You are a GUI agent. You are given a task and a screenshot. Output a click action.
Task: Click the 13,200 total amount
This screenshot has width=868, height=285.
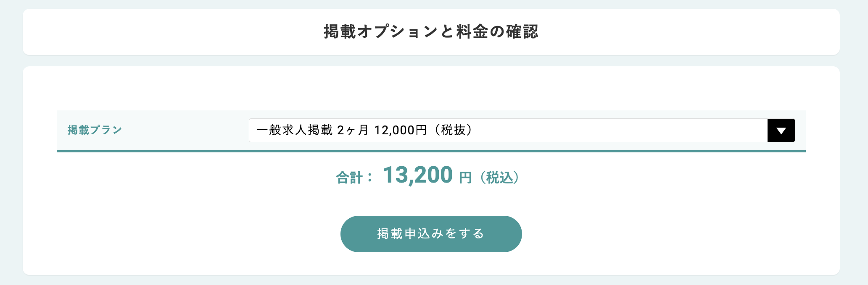(417, 175)
